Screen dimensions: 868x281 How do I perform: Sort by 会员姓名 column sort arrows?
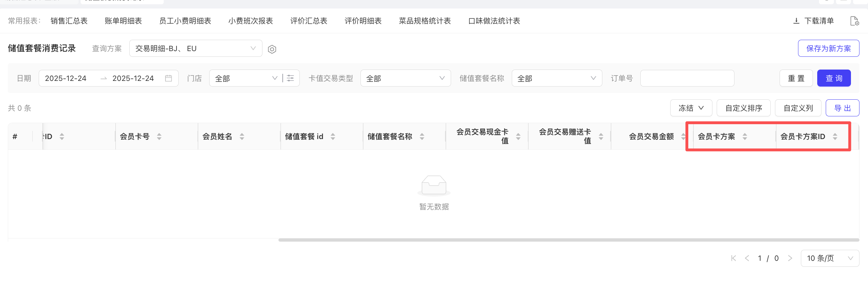coord(242,137)
